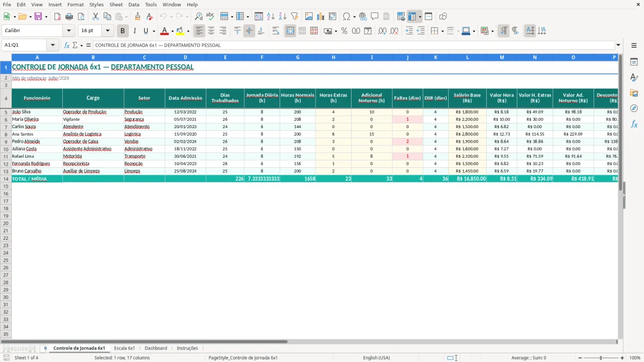Toggle Underline formatting
644x362 pixels.
click(x=145, y=31)
